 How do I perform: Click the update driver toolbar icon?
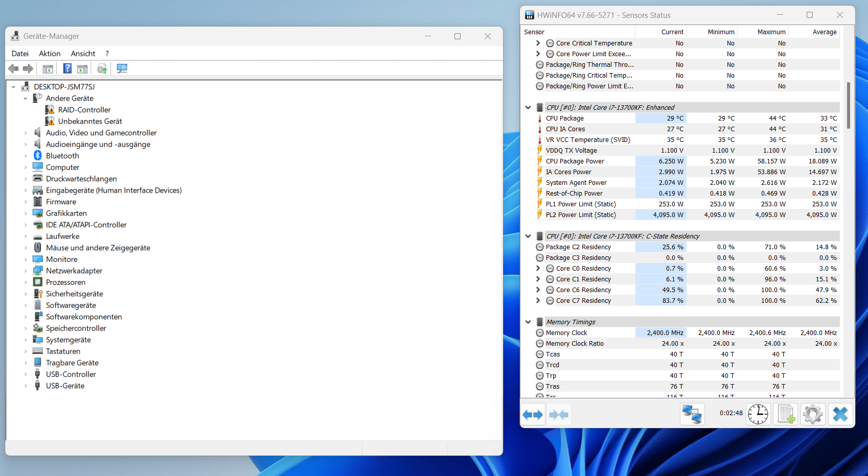[x=102, y=68]
